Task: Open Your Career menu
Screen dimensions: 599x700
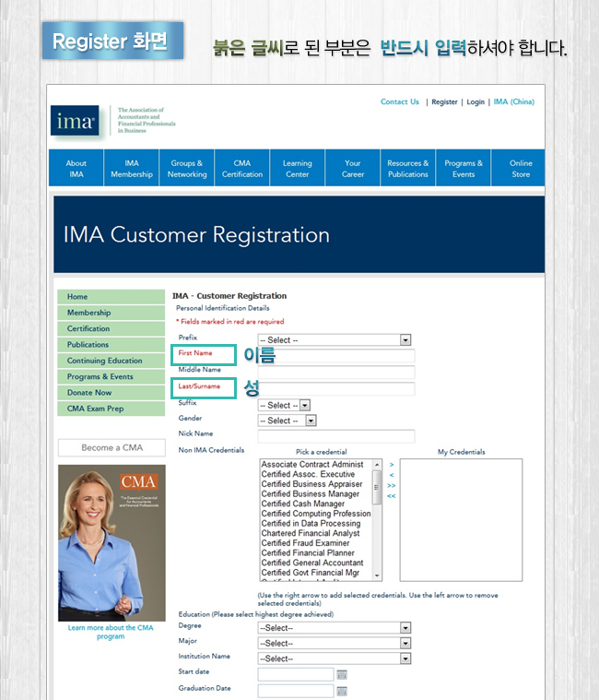Action: [353, 168]
